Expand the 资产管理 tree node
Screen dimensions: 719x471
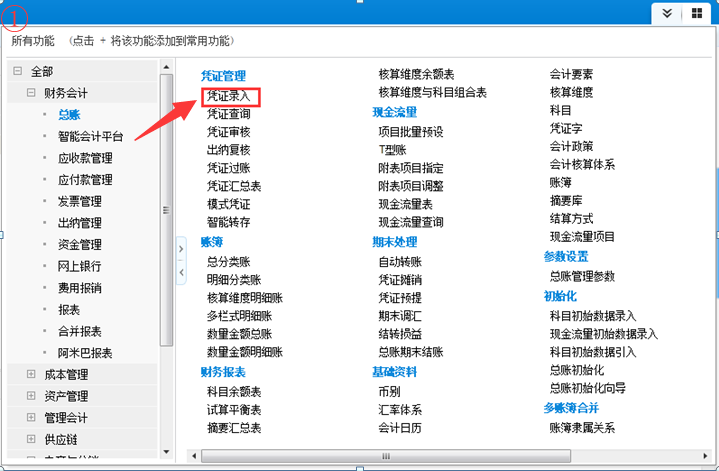point(31,396)
